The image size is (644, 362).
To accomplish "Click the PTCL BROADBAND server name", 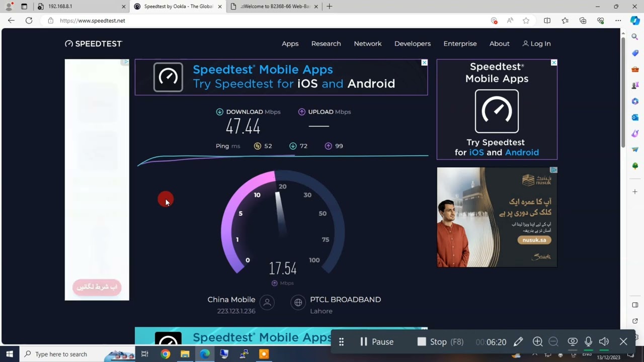I will click(345, 299).
